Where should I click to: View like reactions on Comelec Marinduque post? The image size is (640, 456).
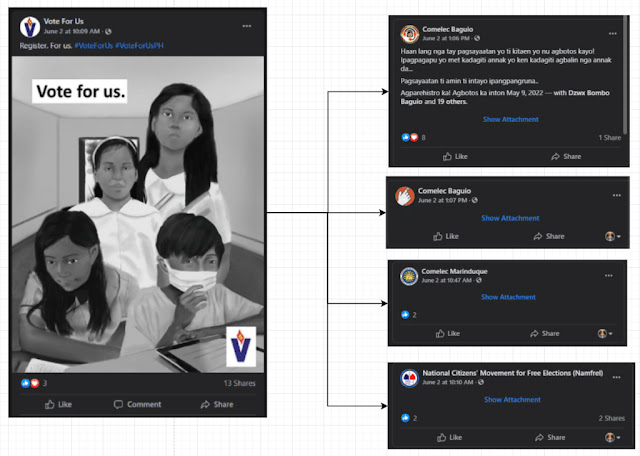coord(409,315)
